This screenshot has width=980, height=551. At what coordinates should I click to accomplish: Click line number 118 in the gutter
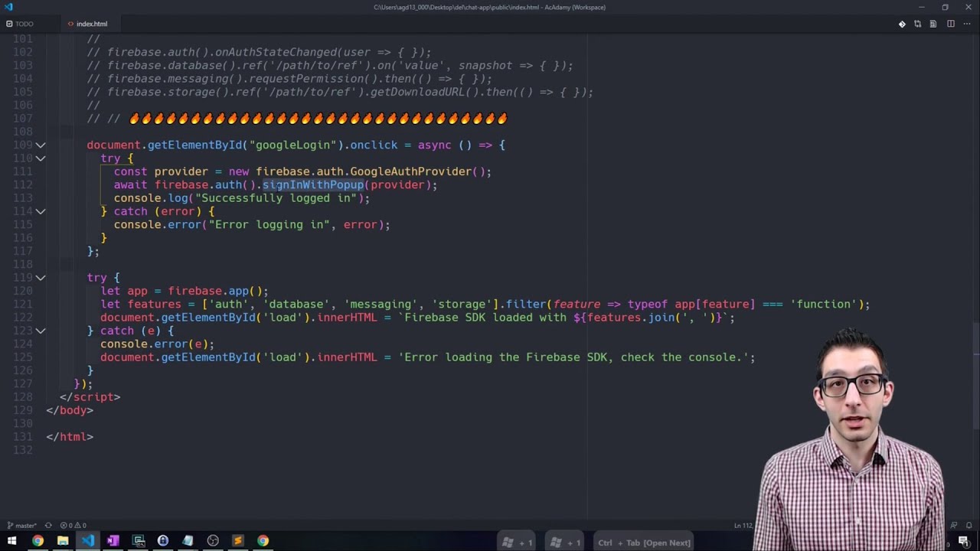[x=22, y=264]
